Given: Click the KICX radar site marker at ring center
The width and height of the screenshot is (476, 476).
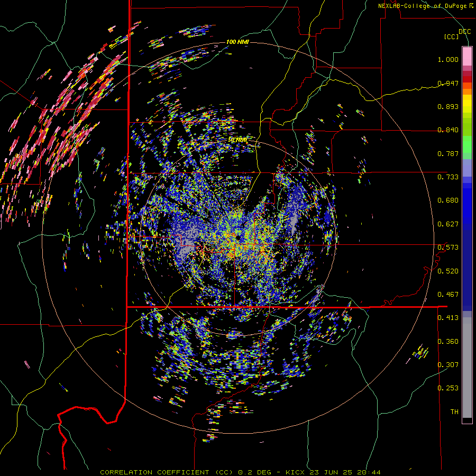Looking at the screenshot, I should (238, 237).
